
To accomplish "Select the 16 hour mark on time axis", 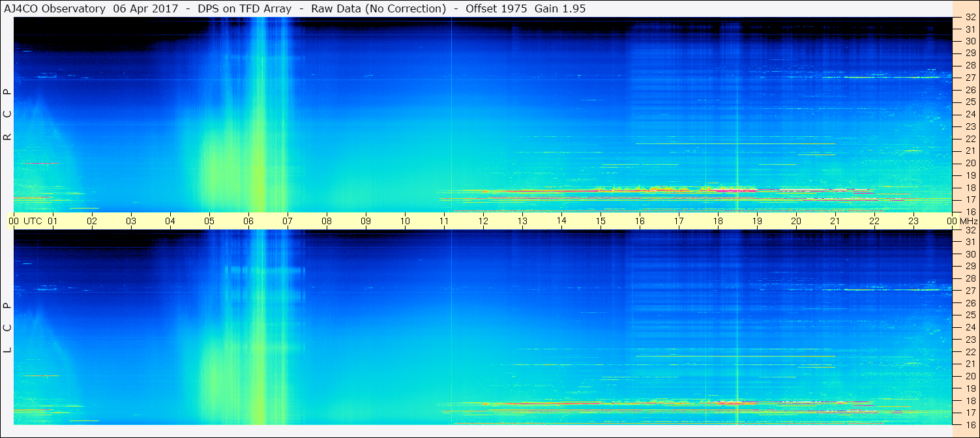I will [640, 221].
